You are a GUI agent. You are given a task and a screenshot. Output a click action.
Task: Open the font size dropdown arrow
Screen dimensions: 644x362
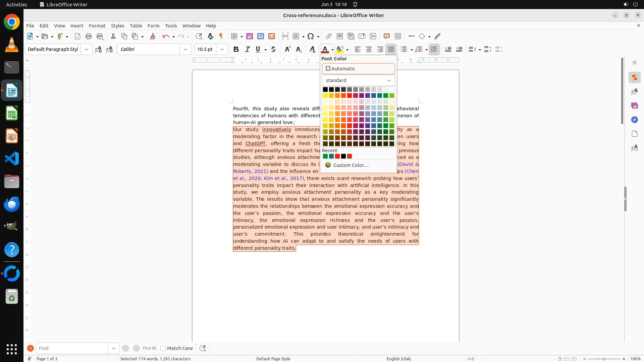222,49
